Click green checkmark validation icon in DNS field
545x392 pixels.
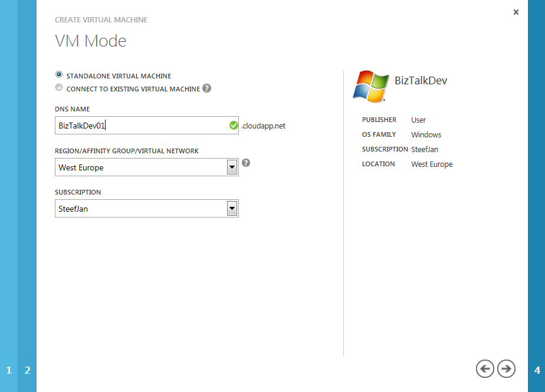[234, 126]
